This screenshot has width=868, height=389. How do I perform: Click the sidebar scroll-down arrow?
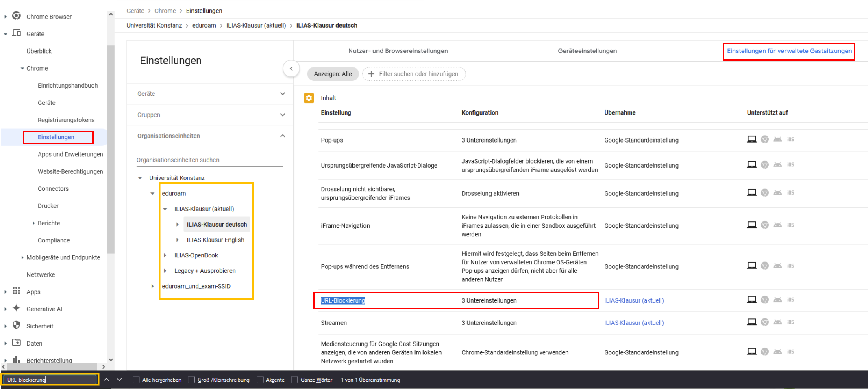pos(111,360)
